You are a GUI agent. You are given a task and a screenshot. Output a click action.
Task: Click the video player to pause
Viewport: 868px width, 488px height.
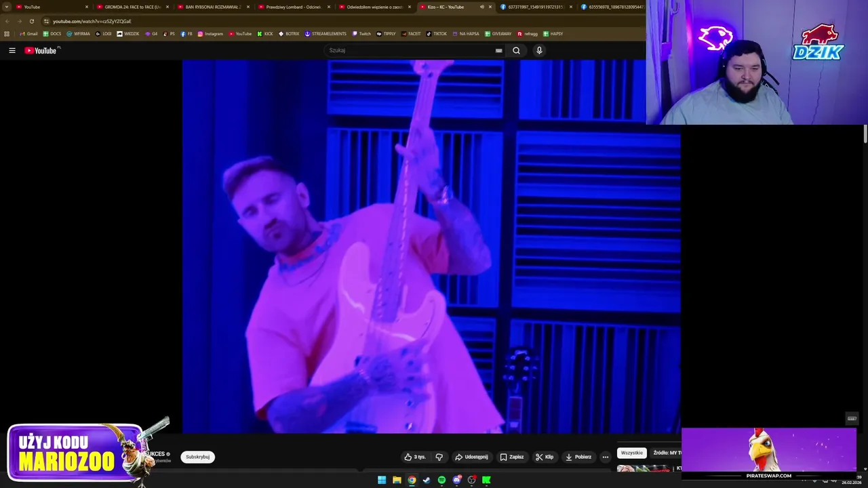click(x=431, y=246)
